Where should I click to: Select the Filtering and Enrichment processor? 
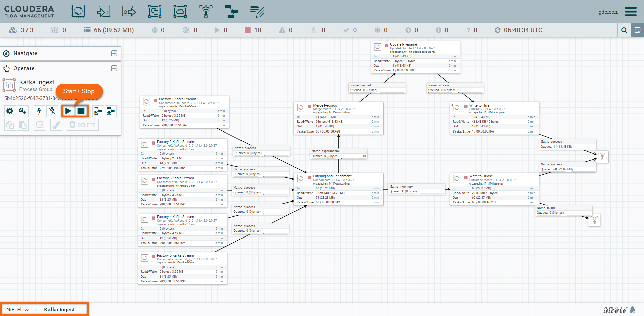(339, 189)
